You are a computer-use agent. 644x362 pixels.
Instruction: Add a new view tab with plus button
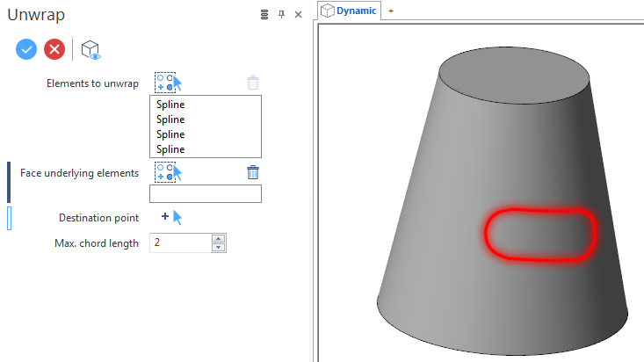point(391,11)
